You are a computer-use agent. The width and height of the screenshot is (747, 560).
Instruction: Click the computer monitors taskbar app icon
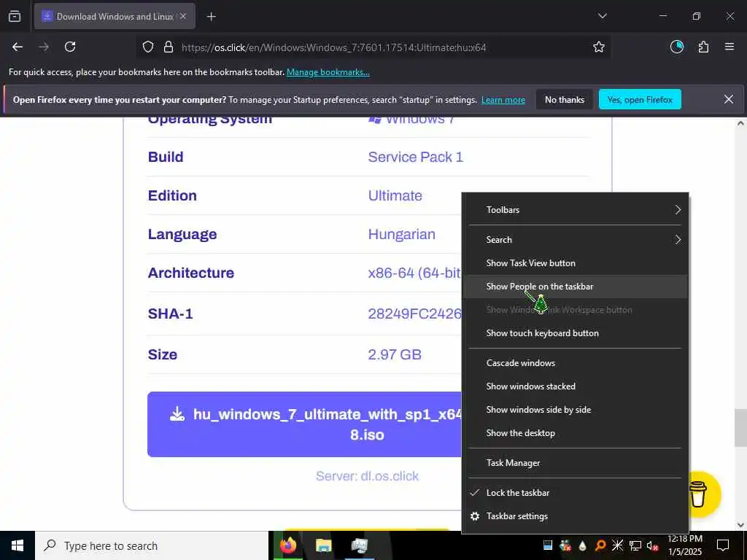point(359,545)
